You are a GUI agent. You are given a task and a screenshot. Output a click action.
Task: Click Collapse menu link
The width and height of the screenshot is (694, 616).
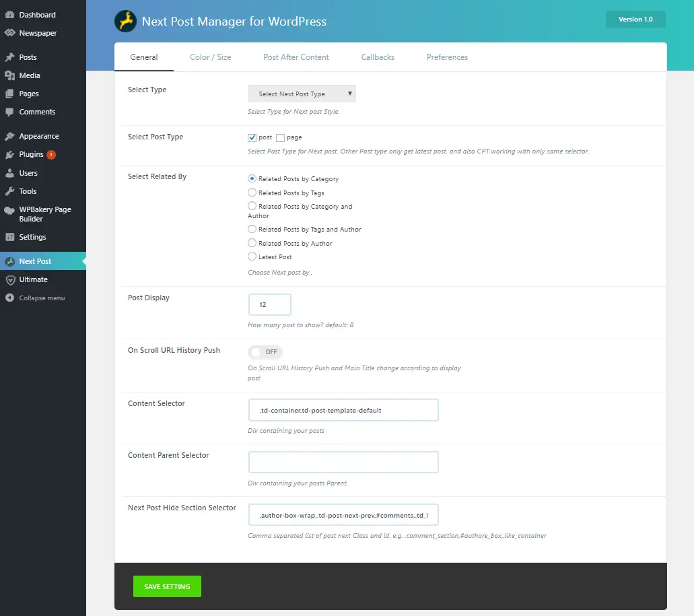[42, 298]
